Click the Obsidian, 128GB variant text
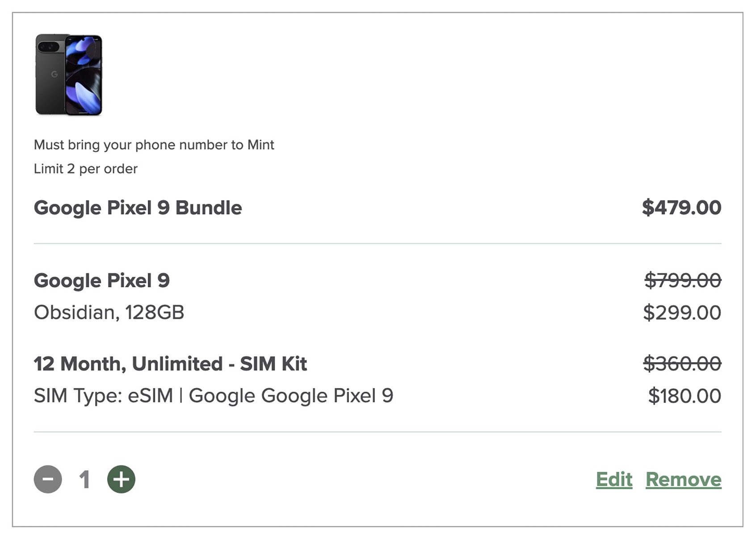 pyautogui.click(x=109, y=312)
